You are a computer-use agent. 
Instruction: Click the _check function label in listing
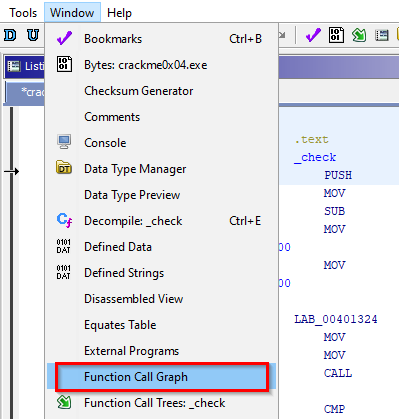tap(315, 157)
